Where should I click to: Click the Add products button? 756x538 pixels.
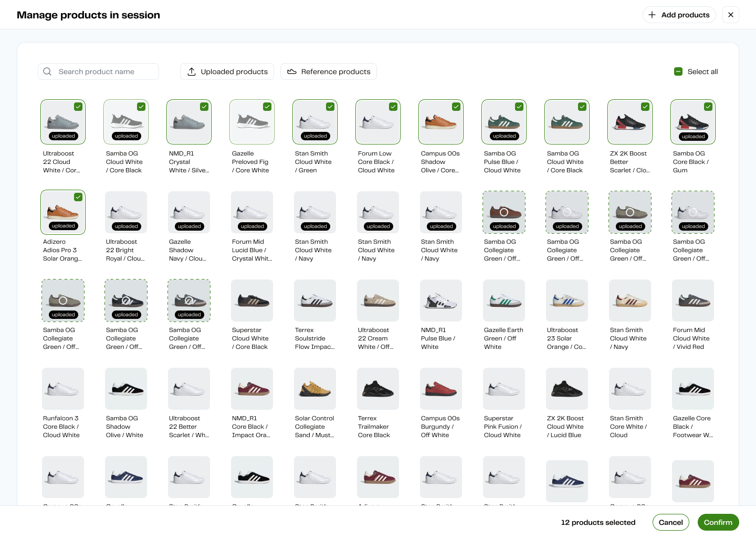click(679, 15)
